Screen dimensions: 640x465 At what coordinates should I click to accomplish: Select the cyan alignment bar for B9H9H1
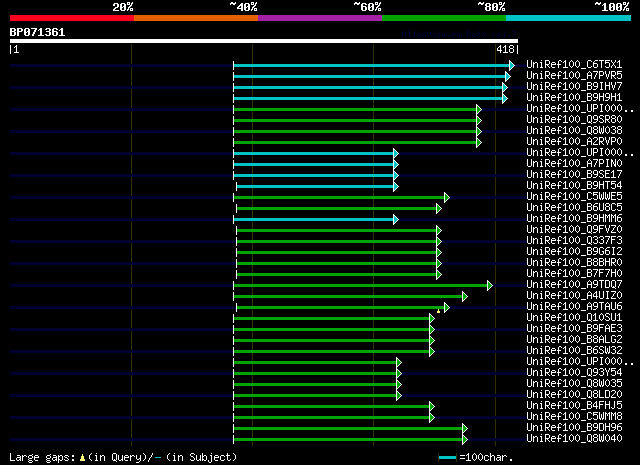pyautogui.click(x=368, y=98)
